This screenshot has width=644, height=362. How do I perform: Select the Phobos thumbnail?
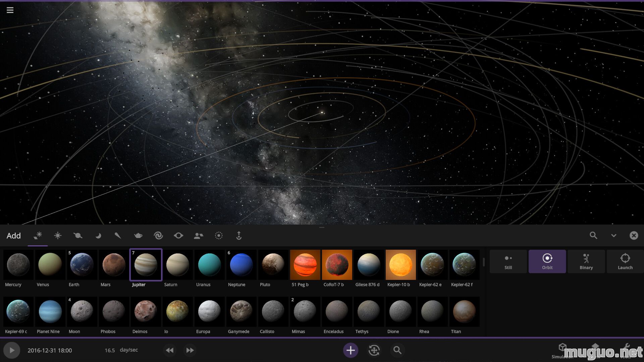[114, 312]
